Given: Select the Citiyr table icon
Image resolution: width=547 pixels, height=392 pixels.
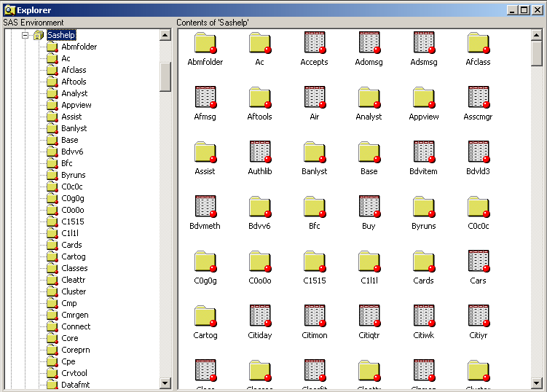Looking at the screenshot, I should pyautogui.click(x=479, y=315).
